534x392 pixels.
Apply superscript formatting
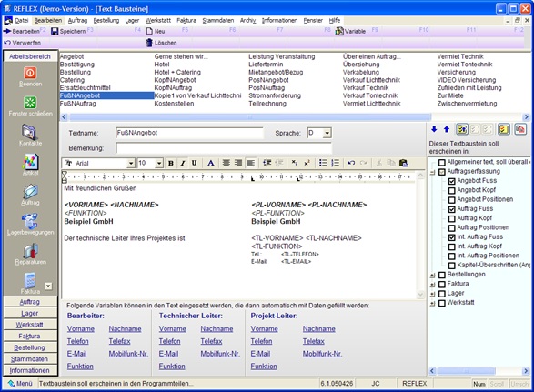pyautogui.click(x=307, y=163)
